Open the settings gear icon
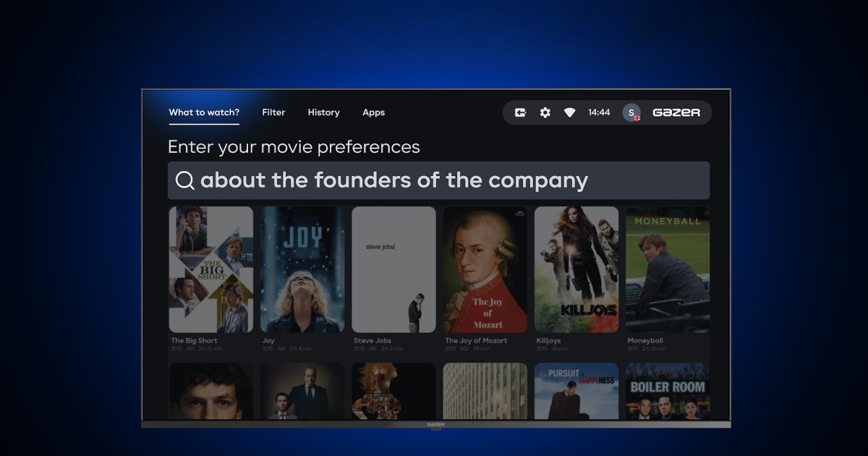This screenshot has height=456, width=868. point(544,113)
